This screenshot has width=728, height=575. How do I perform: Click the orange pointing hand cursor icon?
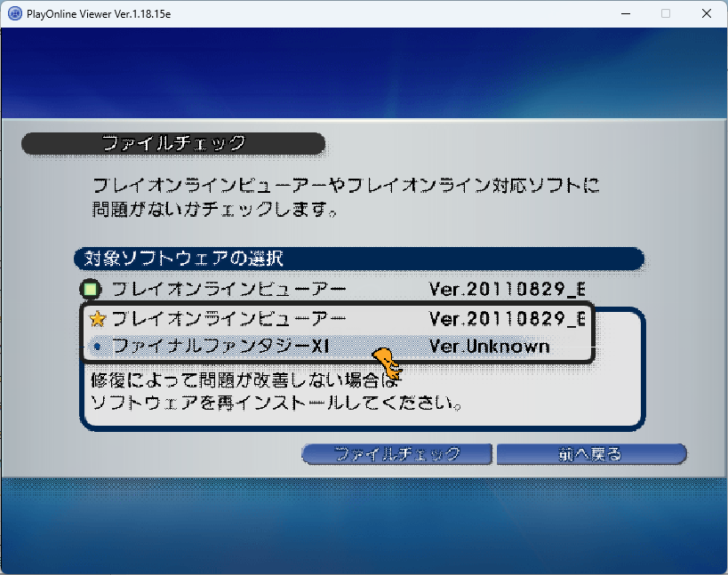pyautogui.click(x=386, y=361)
